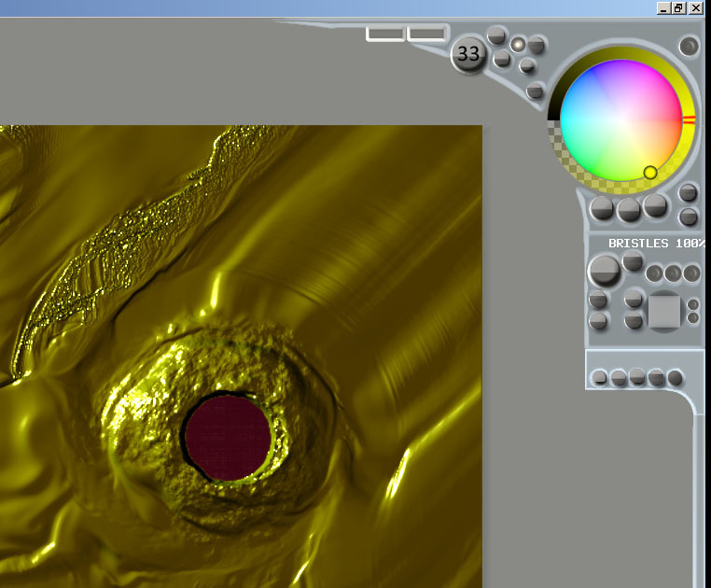Click the rightmost of three knobs under the color wheel
Viewport: 711px width, 588px height.
655,205
